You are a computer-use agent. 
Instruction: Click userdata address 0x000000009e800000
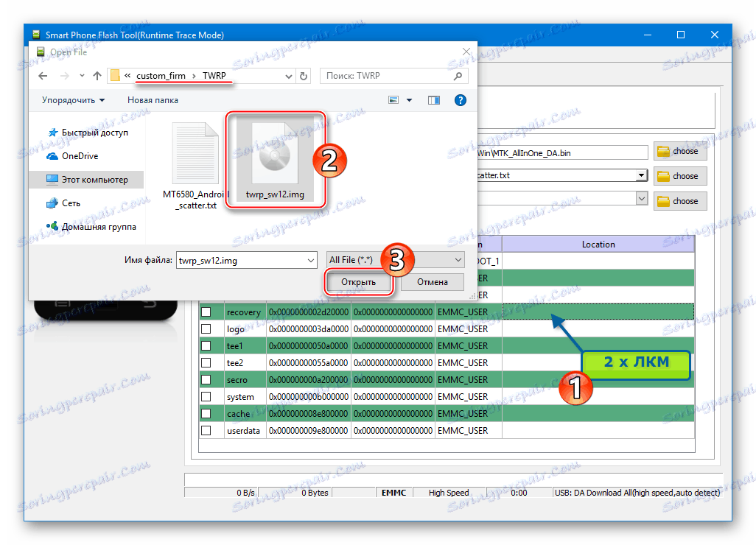(x=309, y=430)
